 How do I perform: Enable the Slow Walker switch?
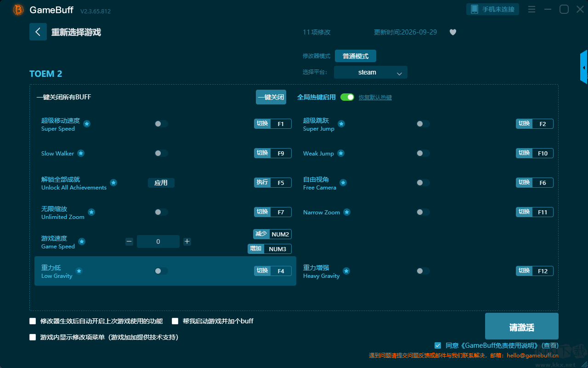[x=161, y=153]
